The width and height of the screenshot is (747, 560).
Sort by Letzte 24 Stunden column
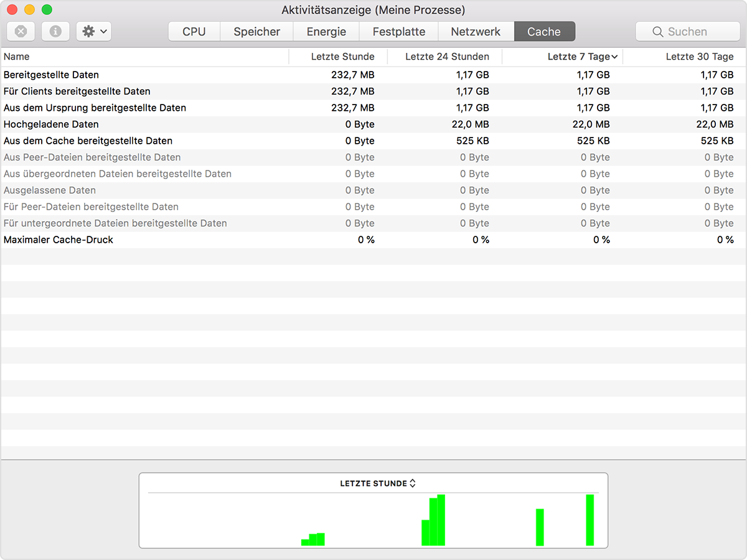446,57
